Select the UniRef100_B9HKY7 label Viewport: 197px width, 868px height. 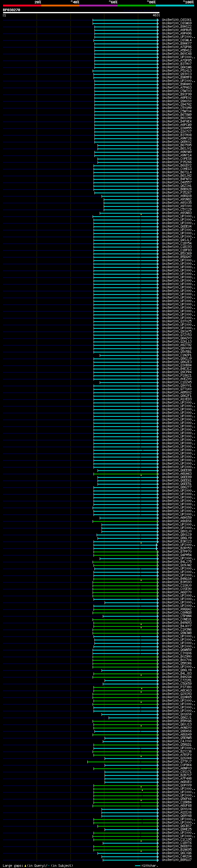[177, 43]
